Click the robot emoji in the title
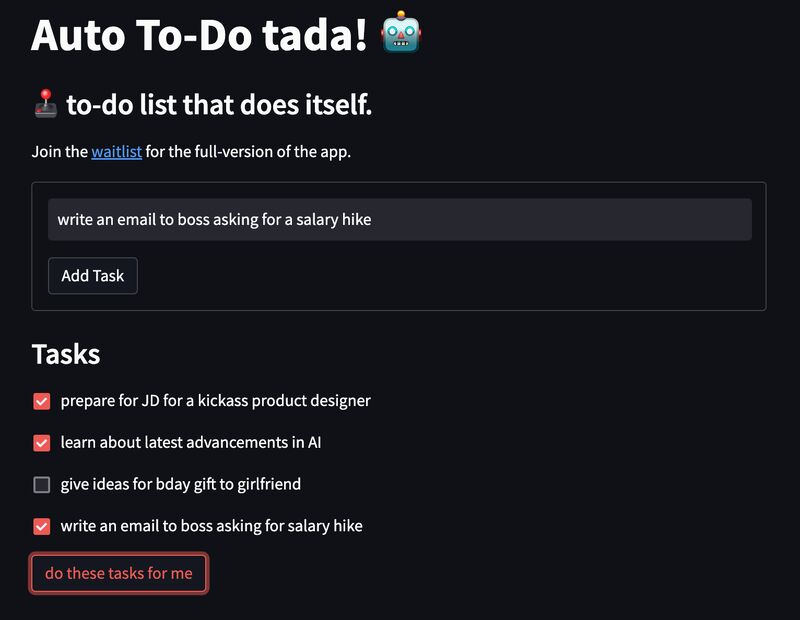 tap(401, 32)
